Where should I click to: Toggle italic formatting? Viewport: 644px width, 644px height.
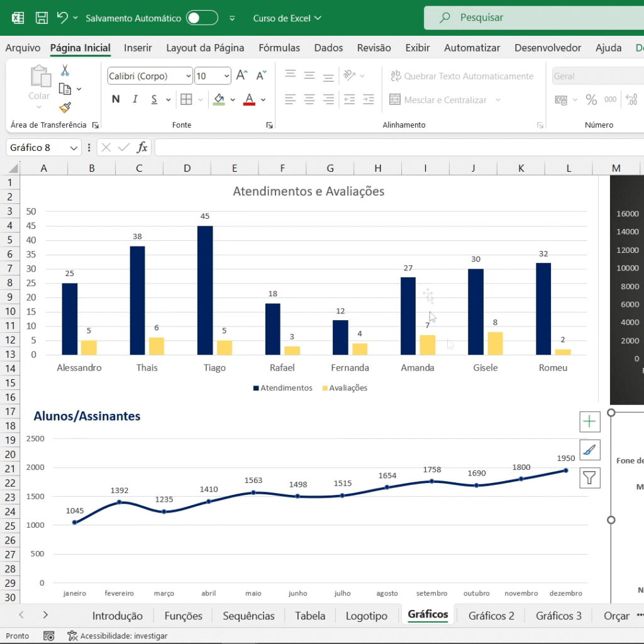(x=134, y=99)
